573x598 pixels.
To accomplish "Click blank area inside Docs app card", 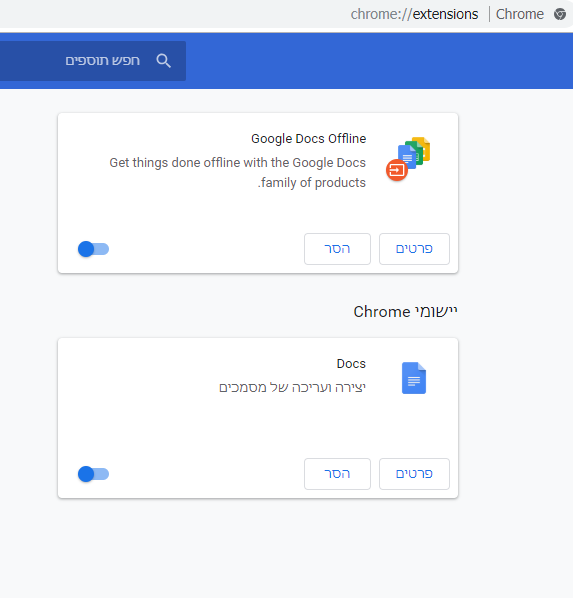I will pyautogui.click(x=191, y=427).
